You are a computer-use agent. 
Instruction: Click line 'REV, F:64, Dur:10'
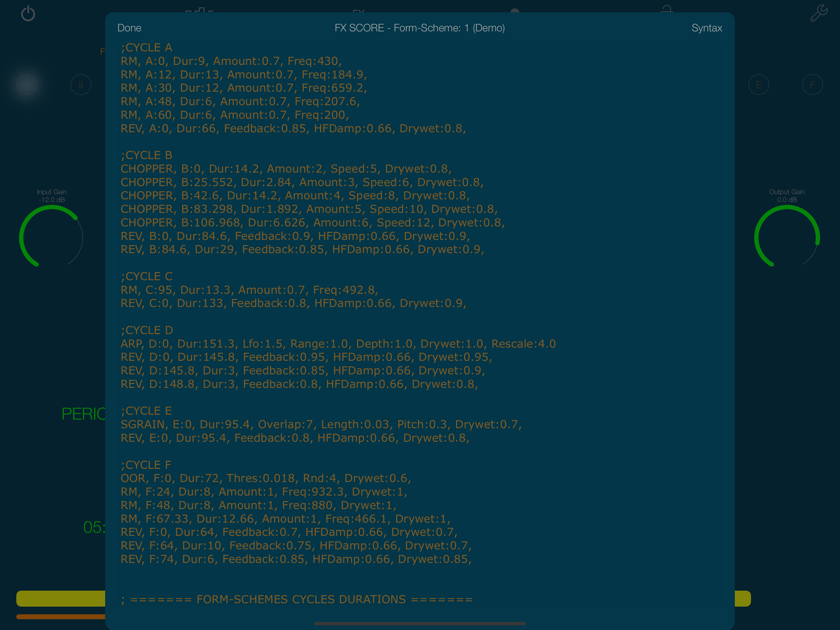[x=296, y=546]
